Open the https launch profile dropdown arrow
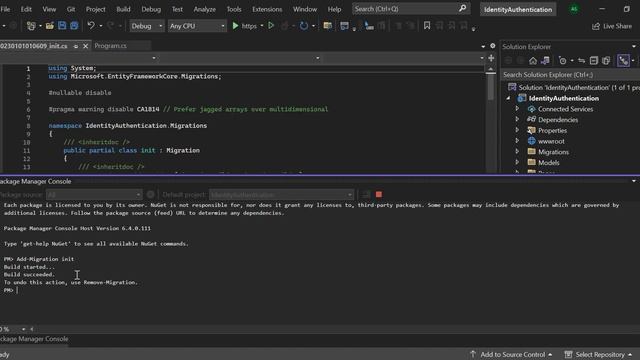The height and width of the screenshot is (360, 640). tap(262, 26)
